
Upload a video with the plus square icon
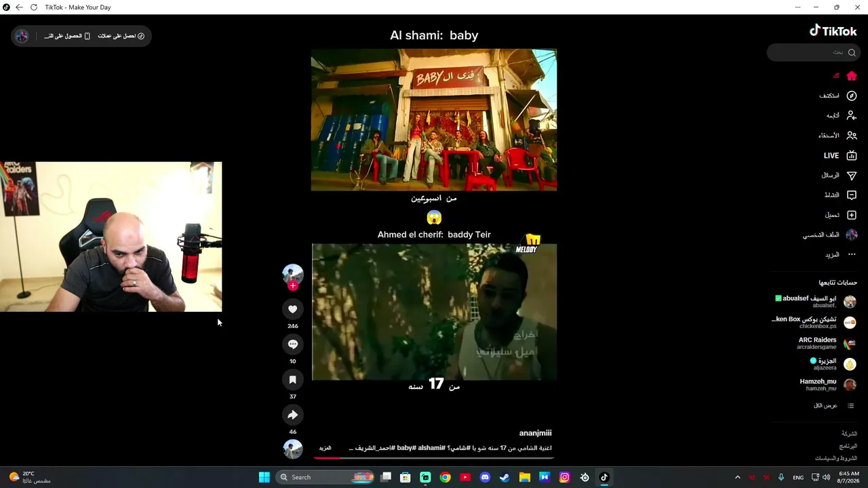coord(852,215)
